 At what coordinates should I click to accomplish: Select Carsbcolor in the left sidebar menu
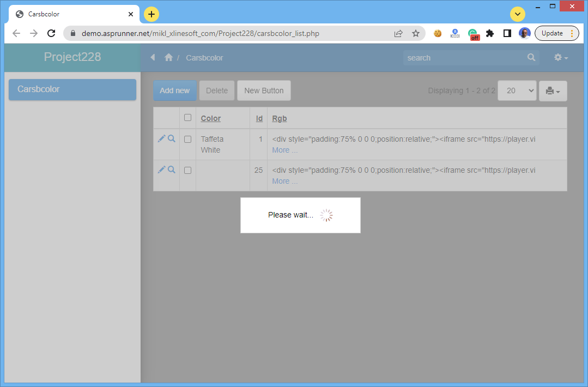(x=72, y=89)
